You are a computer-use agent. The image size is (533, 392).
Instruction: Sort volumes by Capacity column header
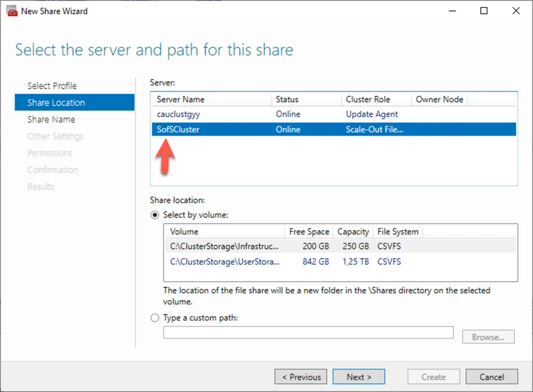pyautogui.click(x=353, y=232)
